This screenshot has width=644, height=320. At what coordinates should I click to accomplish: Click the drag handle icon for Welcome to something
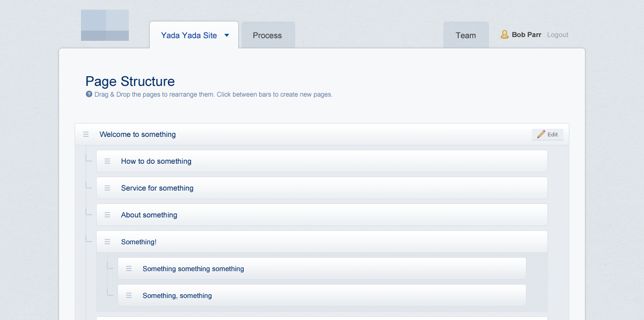tap(86, 134)
